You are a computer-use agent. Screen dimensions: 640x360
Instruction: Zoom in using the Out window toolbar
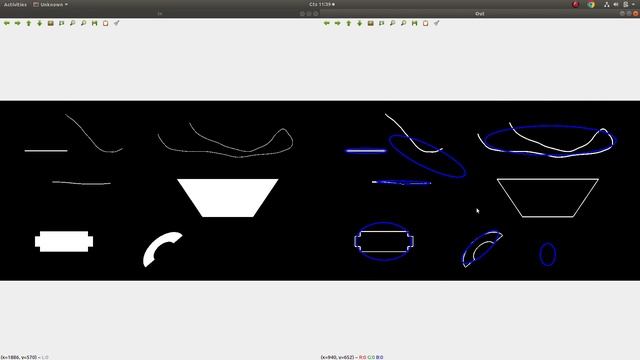pos(393,23)
